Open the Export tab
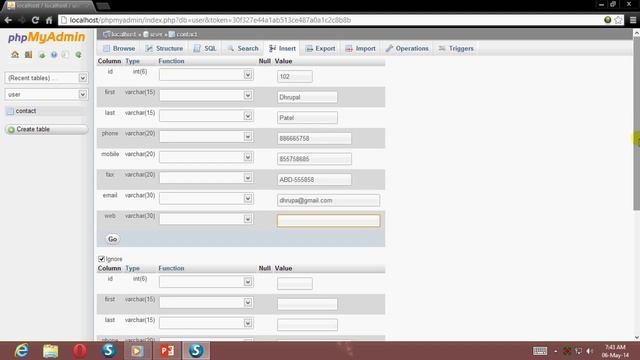640x360 pixels. (320, 48)
